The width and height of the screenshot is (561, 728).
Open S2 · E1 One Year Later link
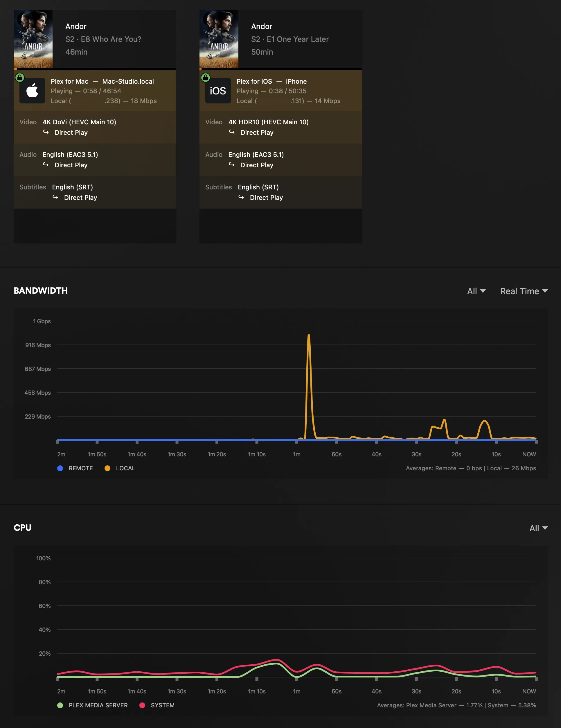pos(290,39)
